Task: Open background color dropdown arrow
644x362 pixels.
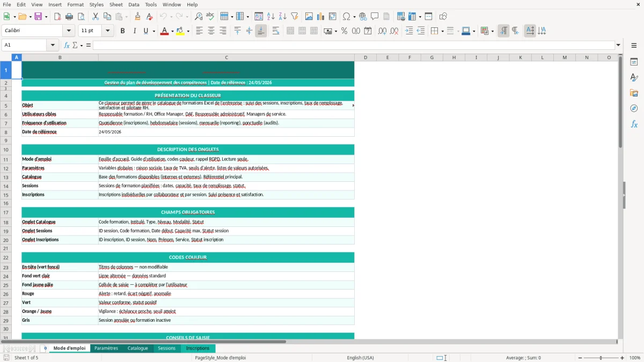Action: [x=188, y=31]
